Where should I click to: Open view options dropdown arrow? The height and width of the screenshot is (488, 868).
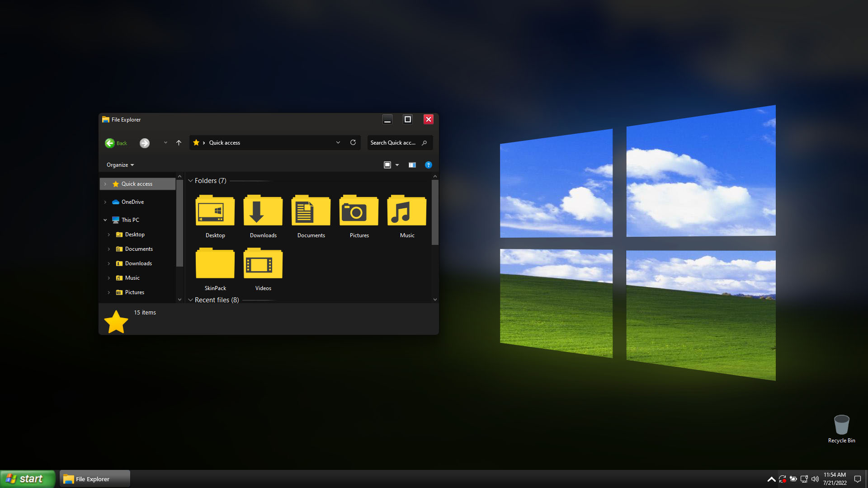point(397,165)
